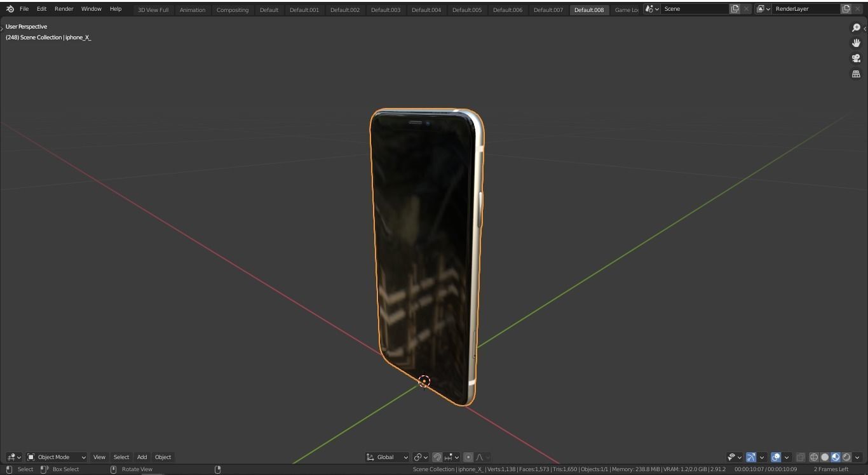Open object type visibility eye dropdown

735,457
